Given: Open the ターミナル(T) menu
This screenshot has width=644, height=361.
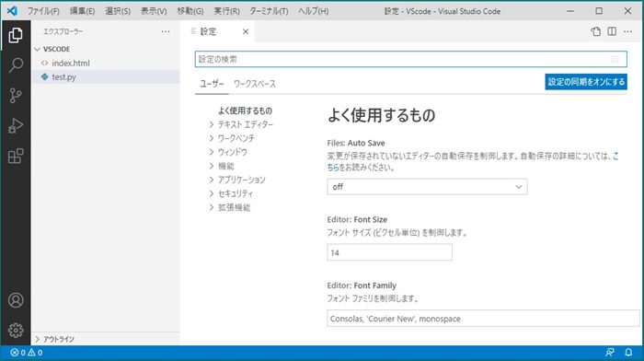Looking at the screenshot, I should [x=269, y=11].
